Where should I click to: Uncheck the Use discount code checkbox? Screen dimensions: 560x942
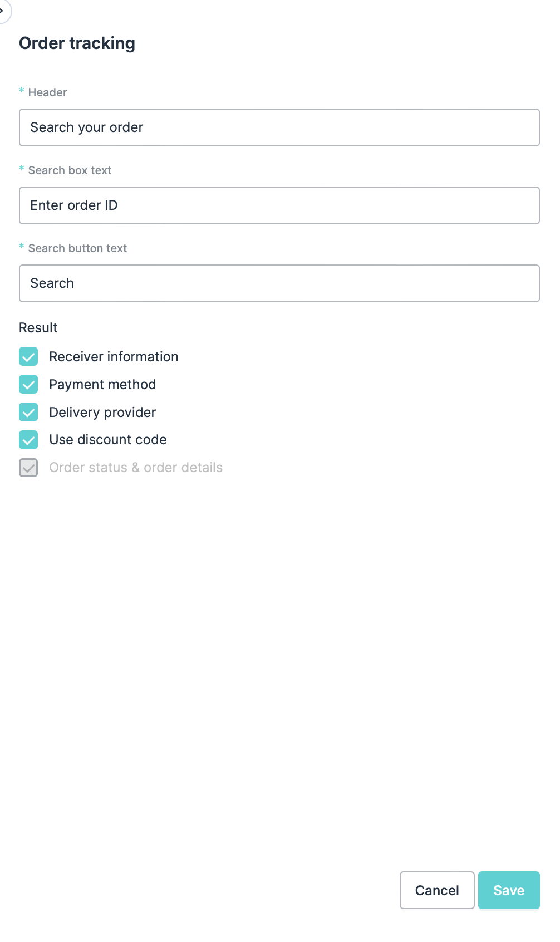(28, 440)
